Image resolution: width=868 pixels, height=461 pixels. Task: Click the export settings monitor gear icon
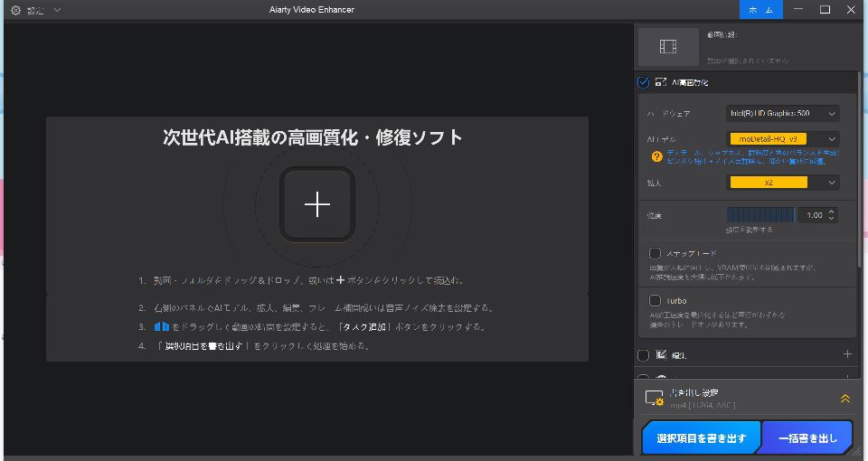655,398
